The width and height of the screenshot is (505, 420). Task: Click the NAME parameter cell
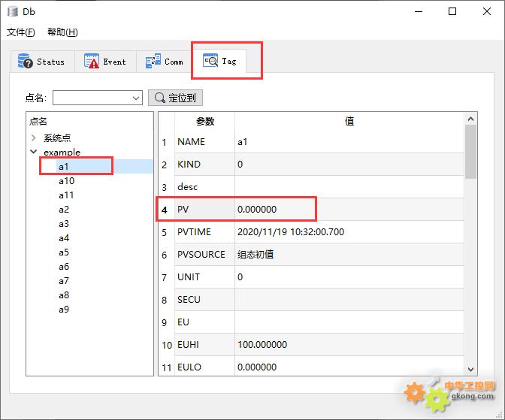[205, 142]
